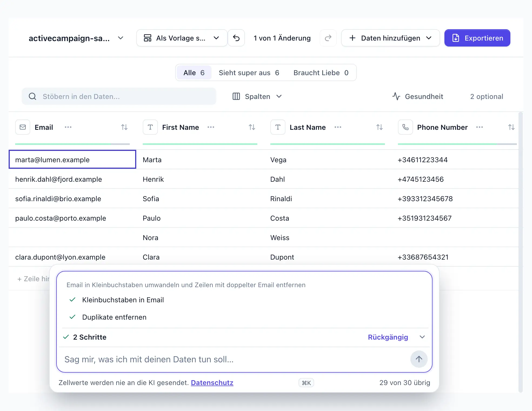Expand the activecampaign file name dropdown
Viewport: 532px width, 411px height.
click(x=121, y=38)
